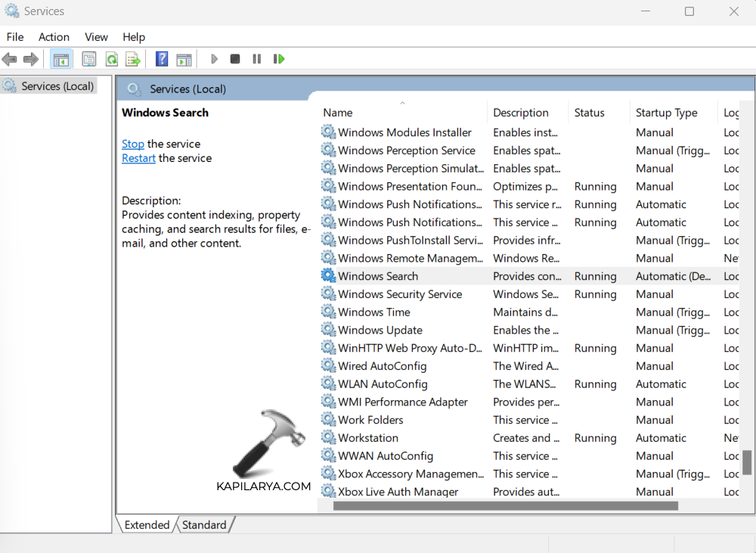Click the Stop Service square icon
This screenshot has height=553, width=756.
[x=235, y=59]
